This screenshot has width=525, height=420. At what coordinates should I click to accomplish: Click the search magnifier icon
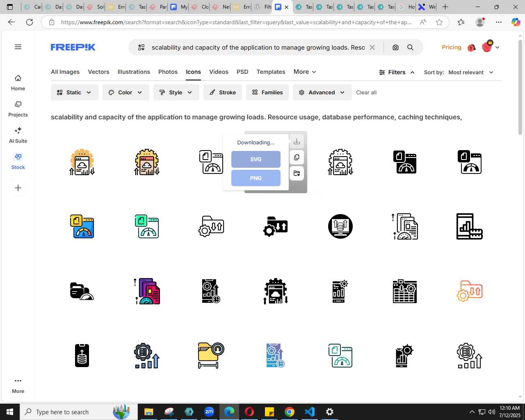coord(410,48)
